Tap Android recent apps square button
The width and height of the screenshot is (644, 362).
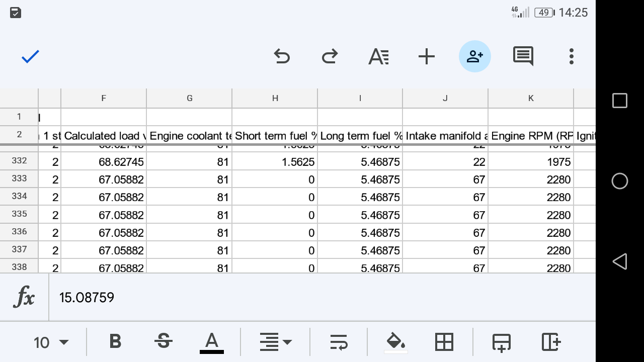pyautogui.click(x=620, y=101)
